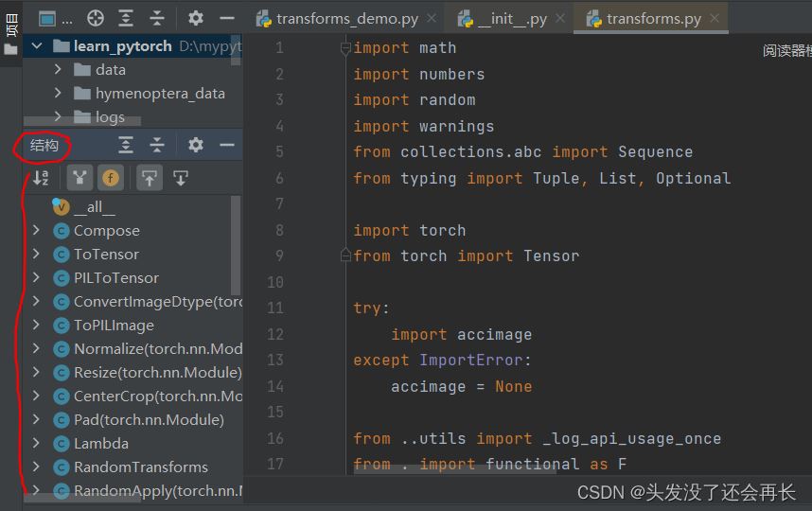Enable autoscroll to source button
Screen dimensions: 812x511
[x=149, y=177]
